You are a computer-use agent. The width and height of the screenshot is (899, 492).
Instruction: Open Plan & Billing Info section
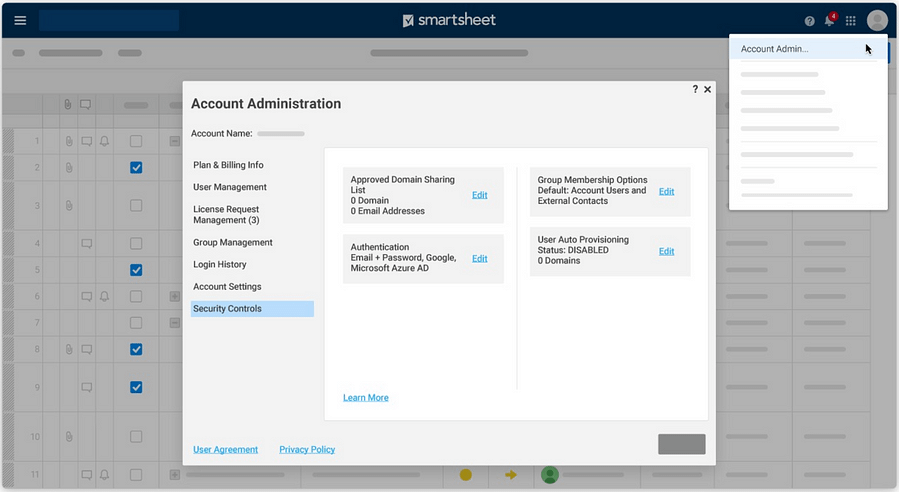(228, 165)
